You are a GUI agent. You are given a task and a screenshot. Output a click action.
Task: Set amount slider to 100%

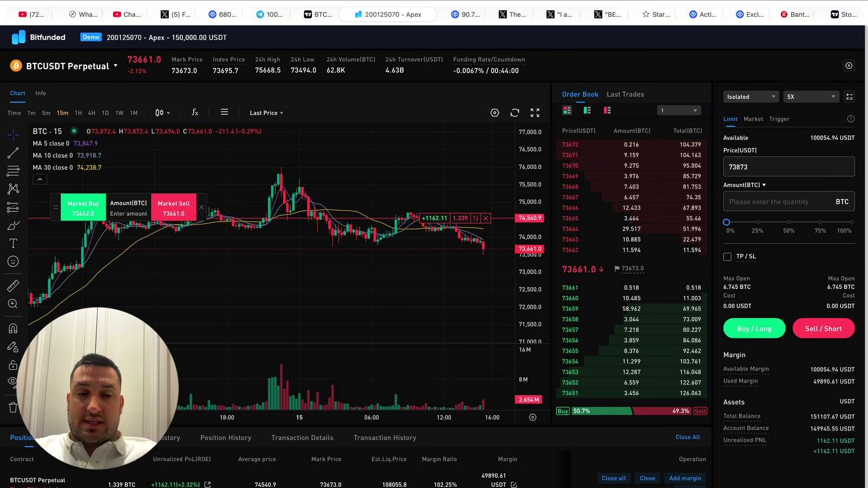[852, 222]
